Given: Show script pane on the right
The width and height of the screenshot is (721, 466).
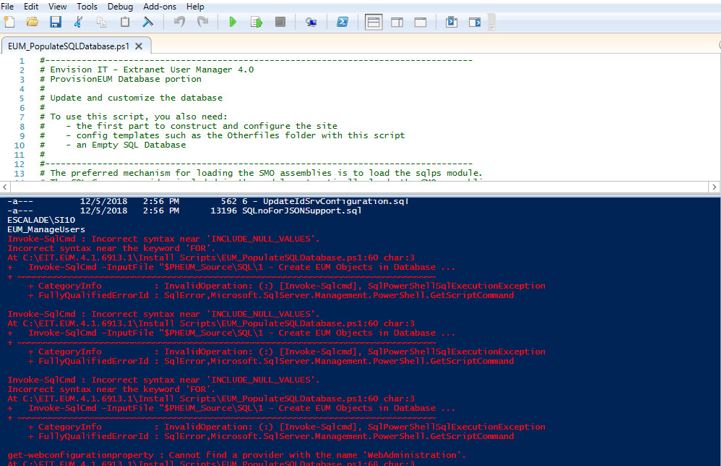Looking at the screenshot, I should pyautogui.click(x=397, y=22).
